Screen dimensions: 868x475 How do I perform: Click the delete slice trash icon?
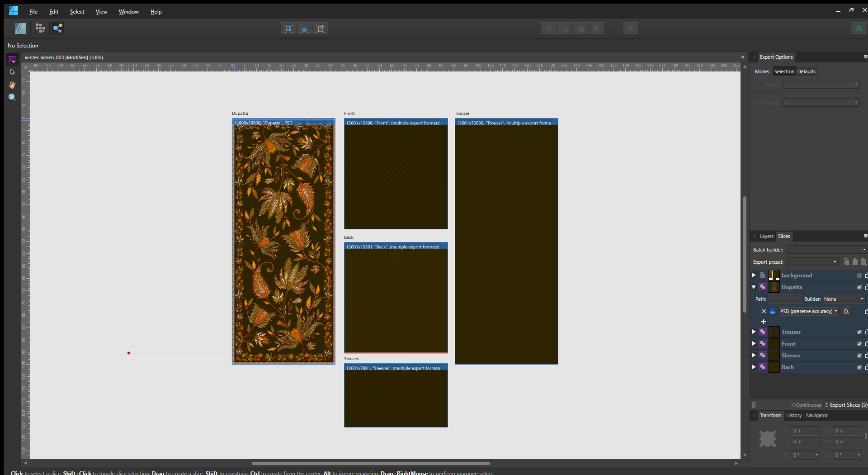click(754, 405)
